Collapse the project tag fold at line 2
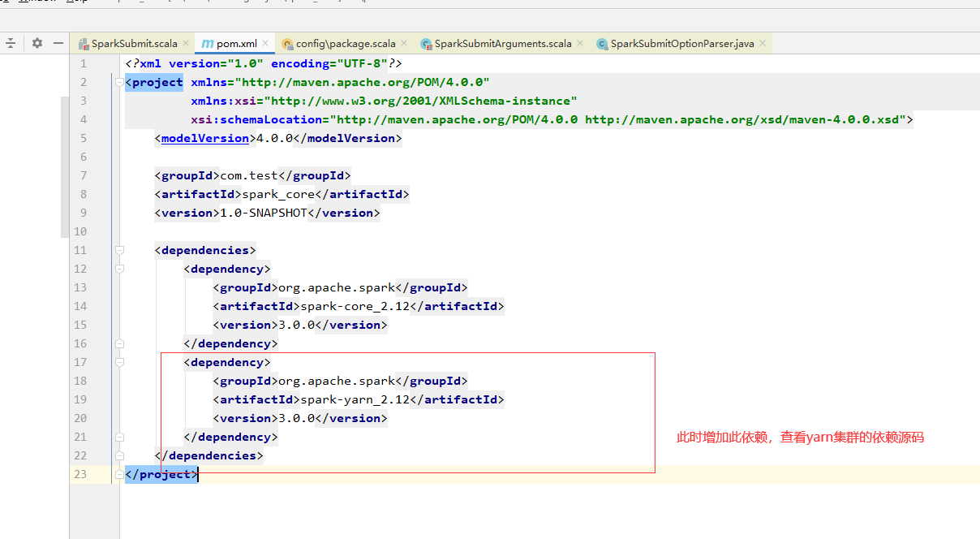 click(x=119, y=82)
